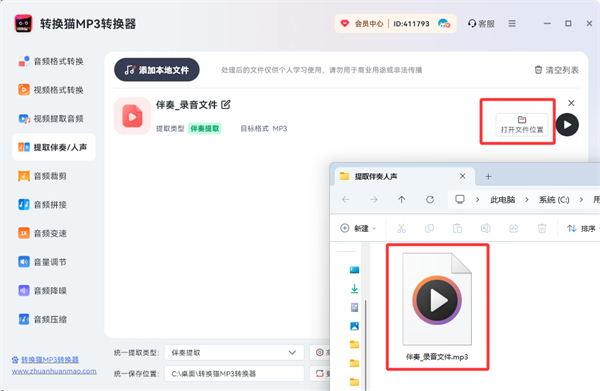Open 音频拼接 tool

pos(42,205)
